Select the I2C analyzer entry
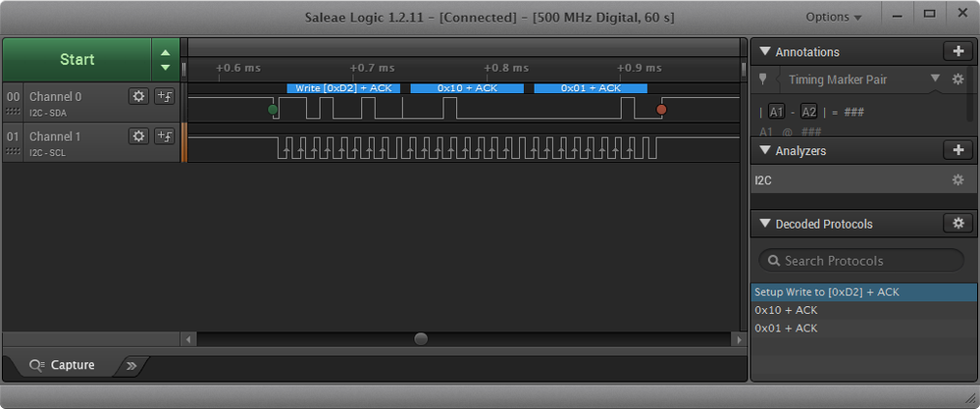This screenshot has height=409, width=980. click(x=862, y=179)
